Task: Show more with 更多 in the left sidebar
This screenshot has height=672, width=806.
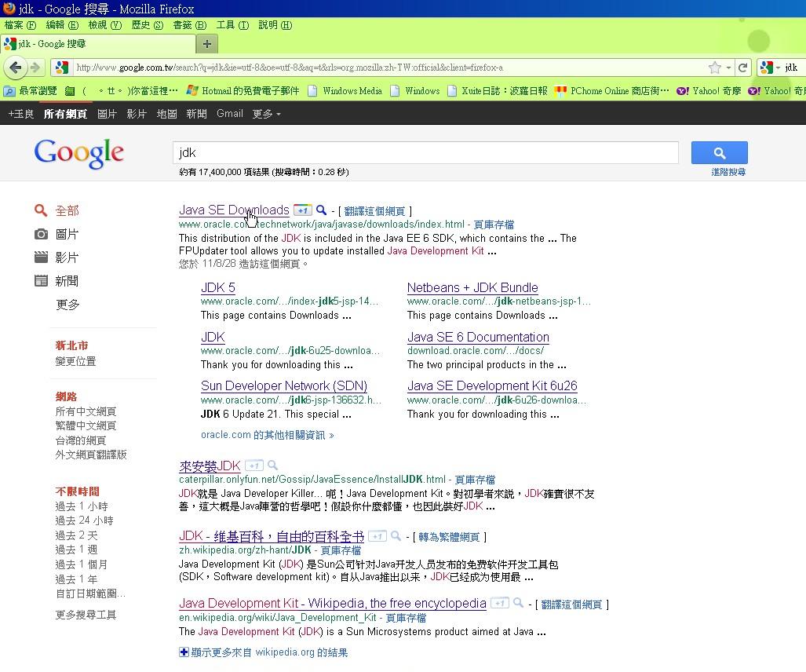Action: pyautogui.click(x=67, y=305)
